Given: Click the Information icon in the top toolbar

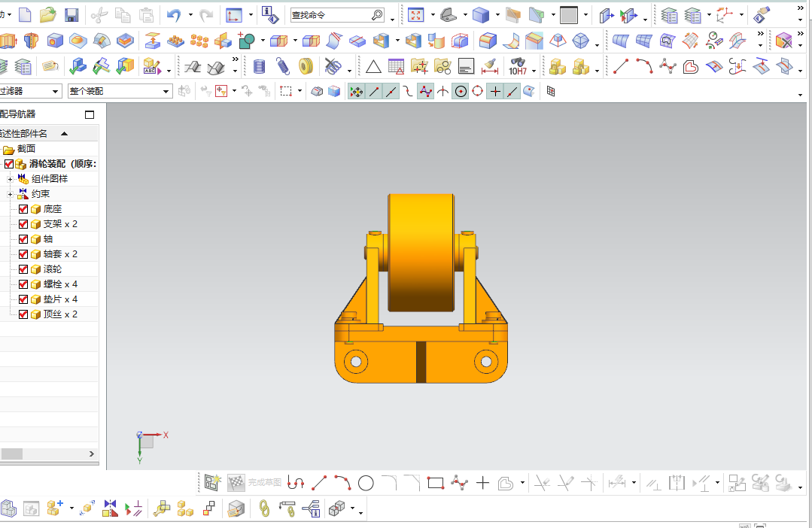Looking at the screenshot, I should 269,15.
